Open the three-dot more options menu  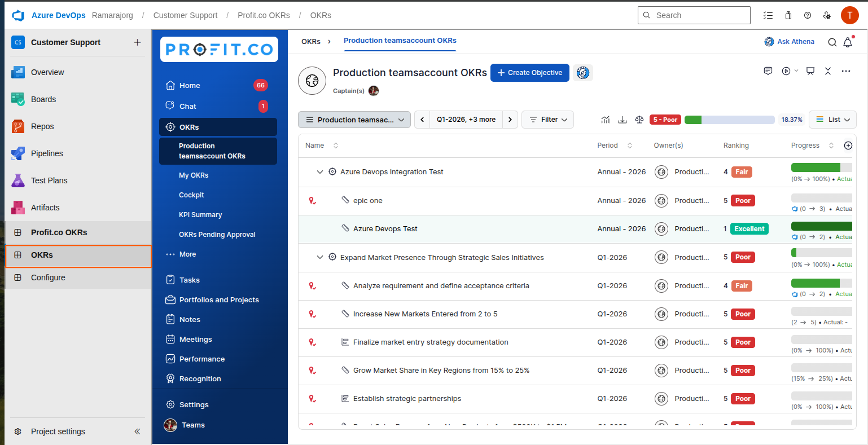pos(845,71)
